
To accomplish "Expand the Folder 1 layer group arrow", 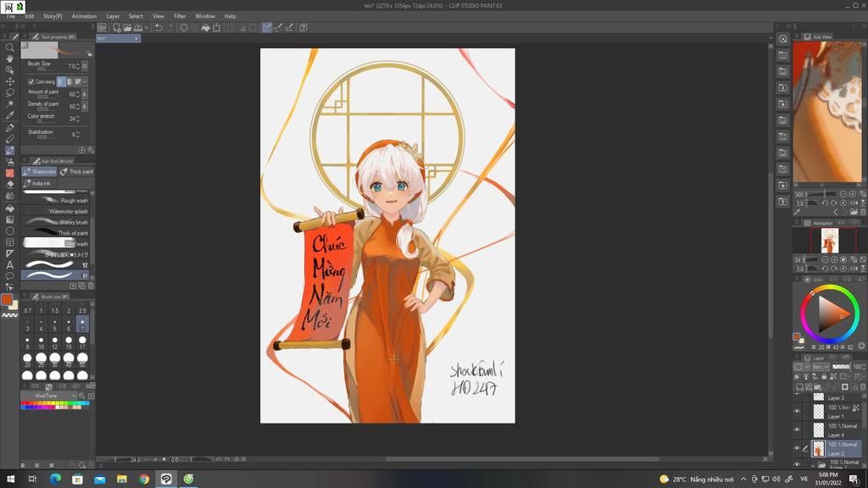I will click(x=813, y=465).
